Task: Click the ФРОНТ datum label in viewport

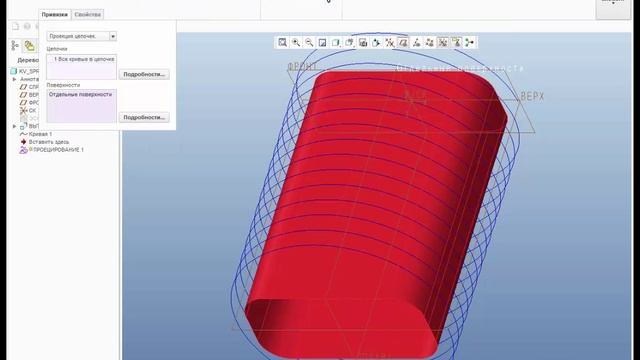Action: [x=302, y=66]
